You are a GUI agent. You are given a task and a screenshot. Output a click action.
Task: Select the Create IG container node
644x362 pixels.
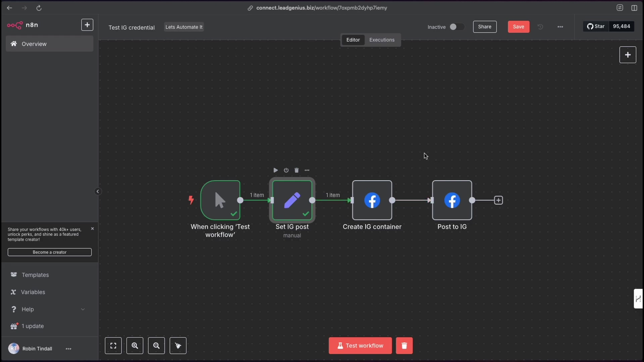(x=372, y=200)
